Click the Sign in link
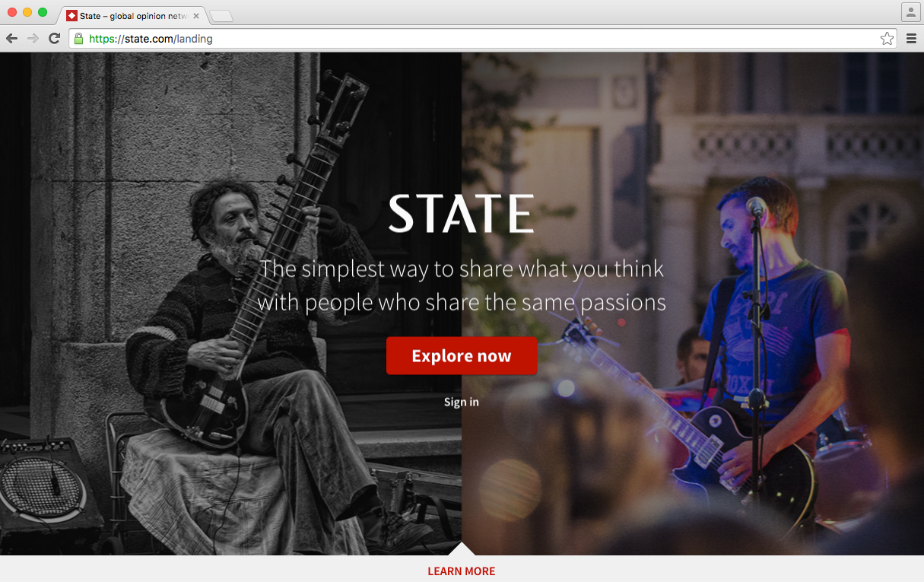The image size is (924, 582). pyautogui.click(x=462, y=402)
